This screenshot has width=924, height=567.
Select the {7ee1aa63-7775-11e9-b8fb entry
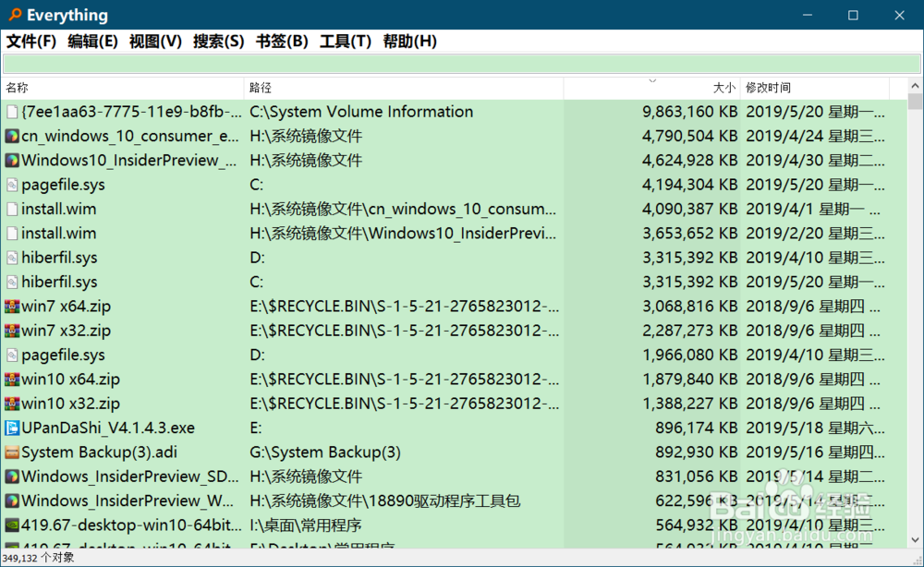[120, 111]
